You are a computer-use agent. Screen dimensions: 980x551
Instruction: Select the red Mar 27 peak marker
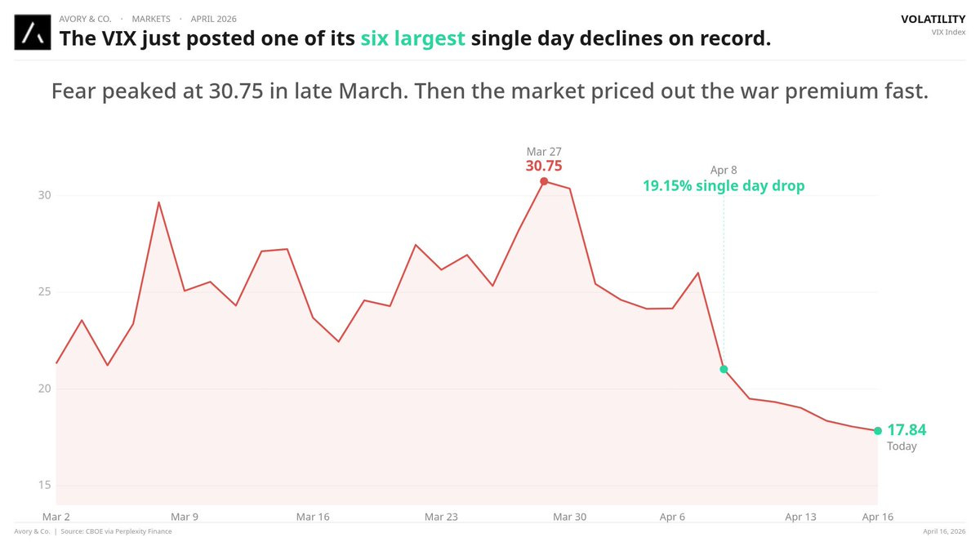point(544,181)
